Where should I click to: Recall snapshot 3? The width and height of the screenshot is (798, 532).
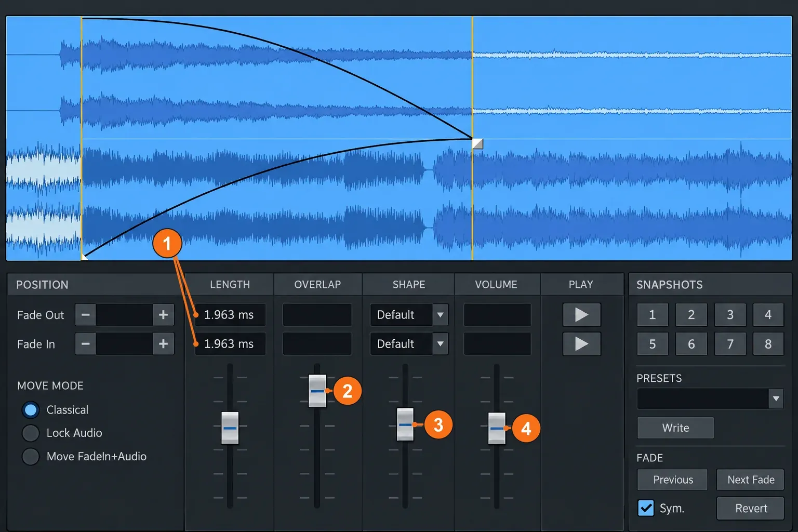click(730, 315)
